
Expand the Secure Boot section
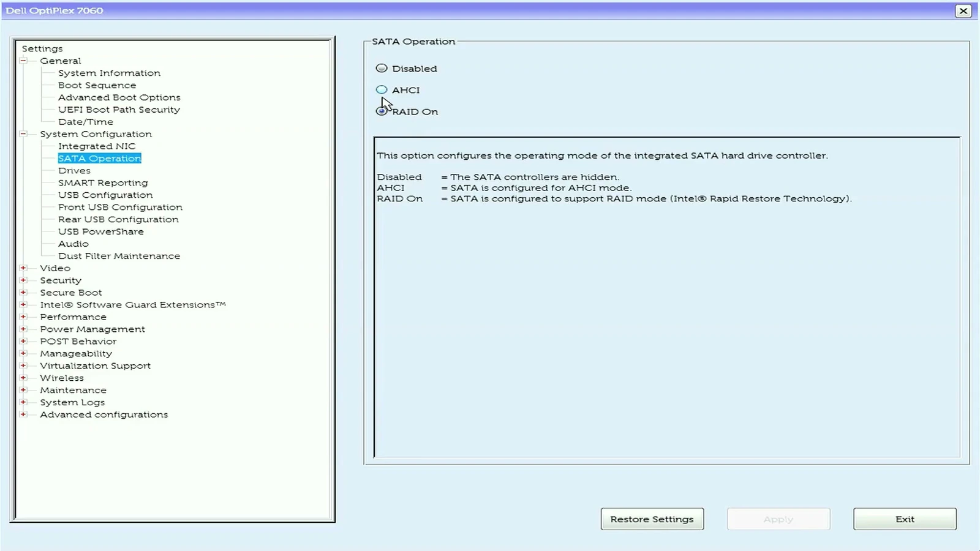point(23,292)
